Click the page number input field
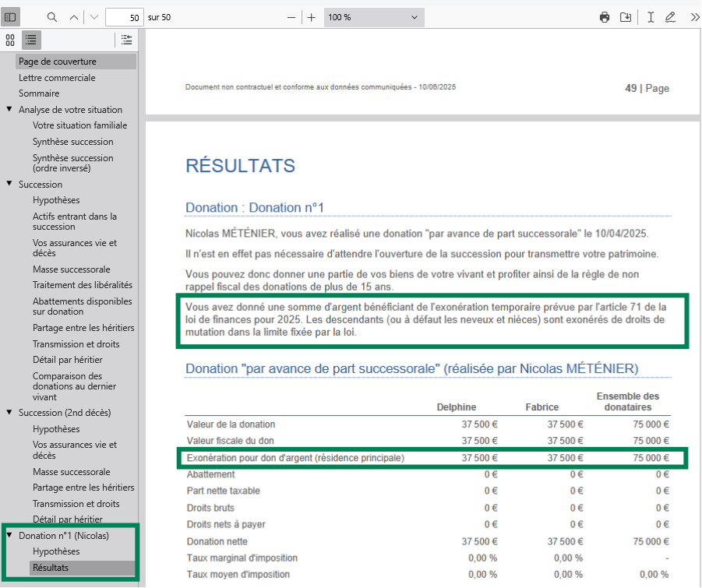This screenshot has height=588, width=702. (122, 17)
